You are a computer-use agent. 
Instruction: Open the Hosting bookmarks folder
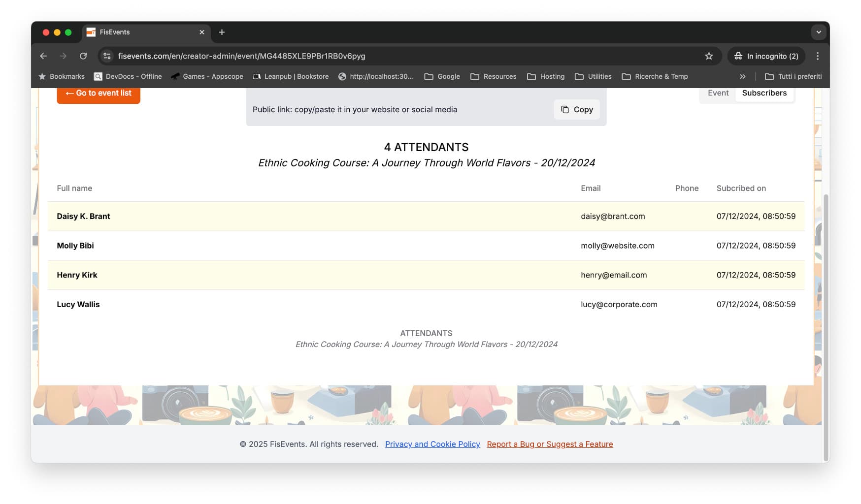pos(546,76)
